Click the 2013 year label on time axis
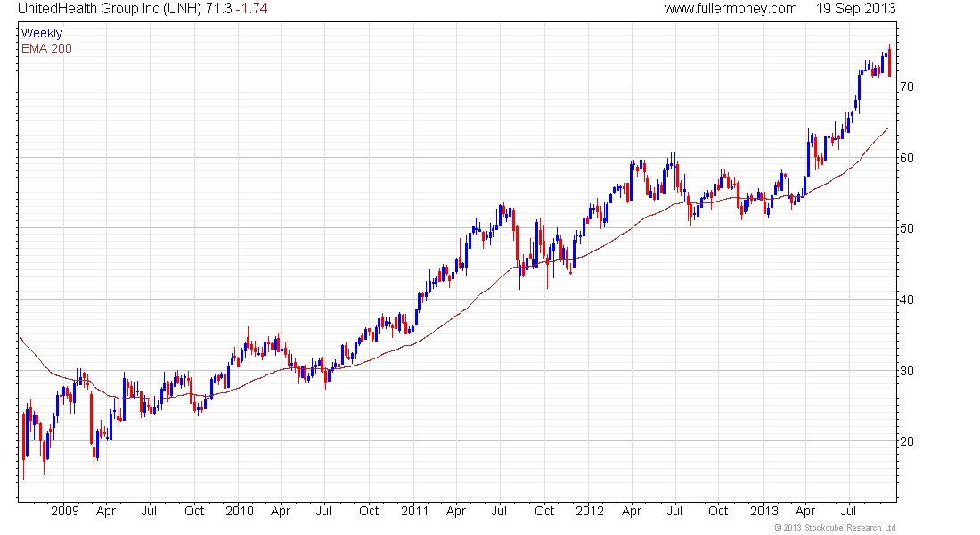980x535 pixels. click(x=764, y=511)
